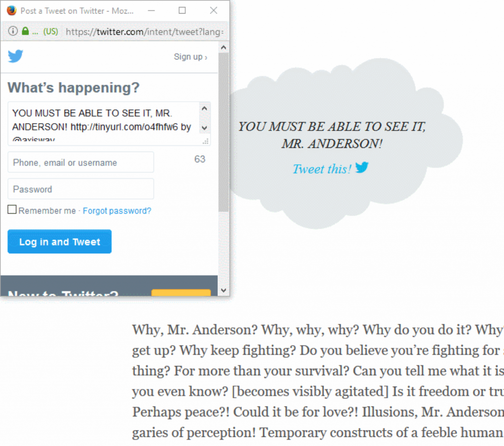Minimize the Post a Tweet window
504x446 pixels.
(x=152, y=11)
